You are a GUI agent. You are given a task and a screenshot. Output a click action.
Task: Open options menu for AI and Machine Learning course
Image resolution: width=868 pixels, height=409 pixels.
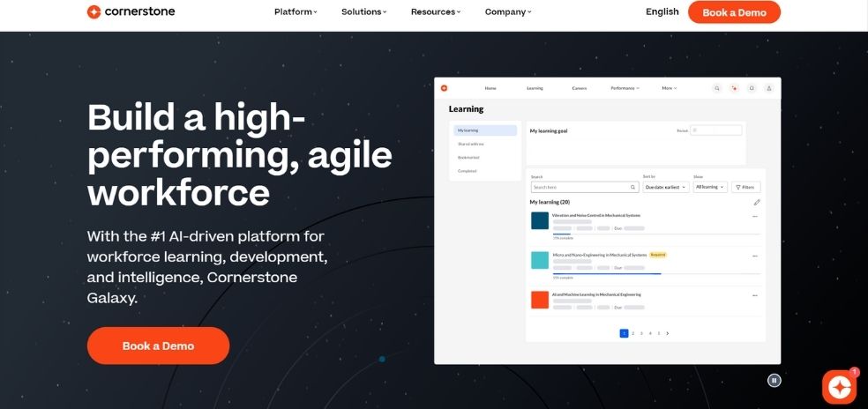755,296
